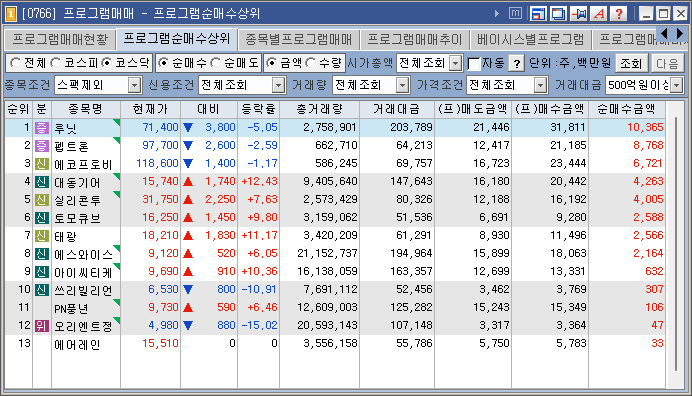Select the 금액 radio button
The image size is (692, 396).
tap(272, 63)
